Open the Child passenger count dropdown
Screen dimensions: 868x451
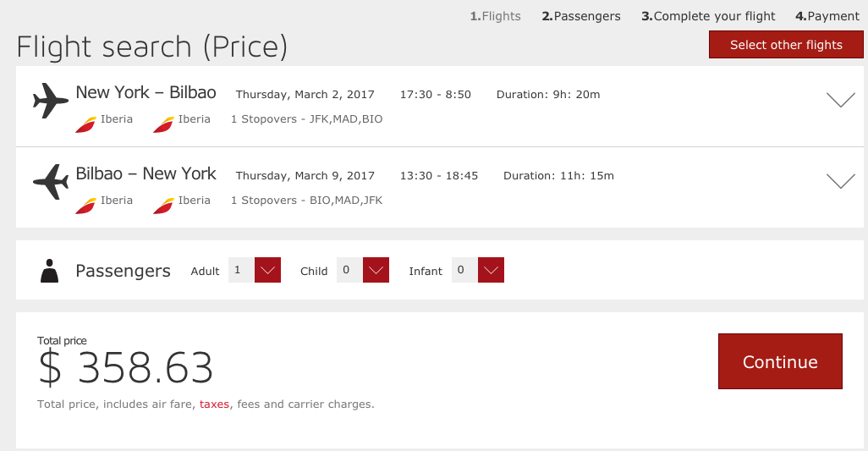376,270
